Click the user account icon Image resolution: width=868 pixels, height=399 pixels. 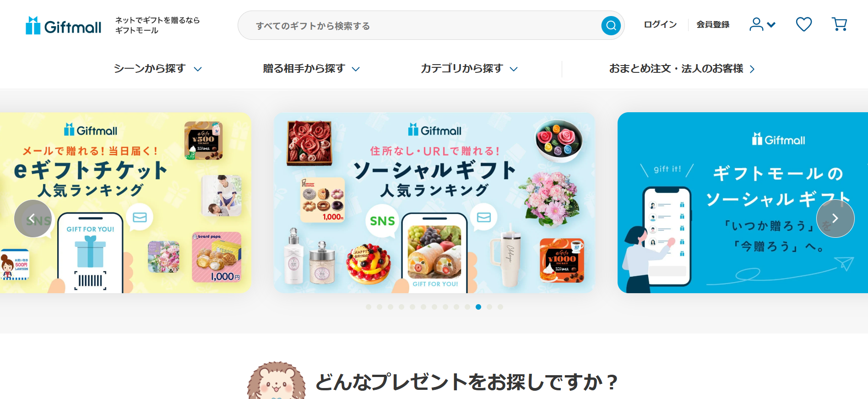pyautogui.click(x=756, y=24)
